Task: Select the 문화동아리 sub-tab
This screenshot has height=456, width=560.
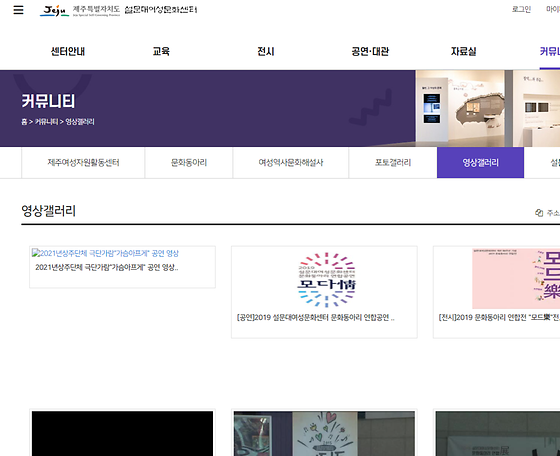Action: (x=189, y=162)
